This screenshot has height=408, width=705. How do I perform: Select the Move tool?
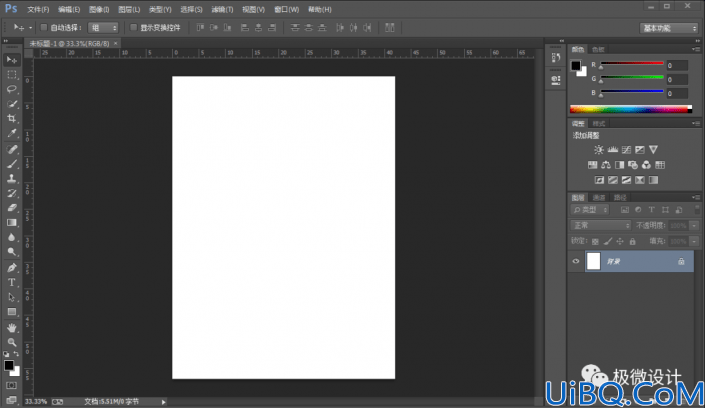coord(12,60)
